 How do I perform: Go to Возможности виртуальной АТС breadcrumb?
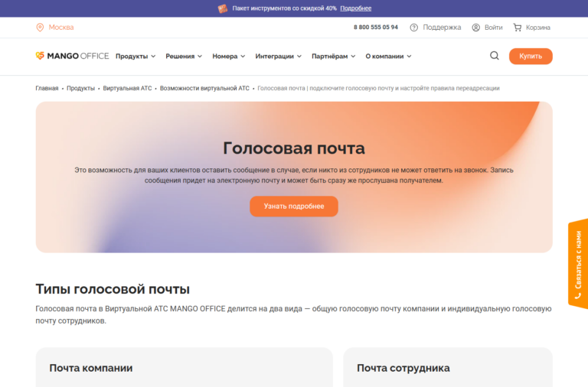(x=204, y=89)
